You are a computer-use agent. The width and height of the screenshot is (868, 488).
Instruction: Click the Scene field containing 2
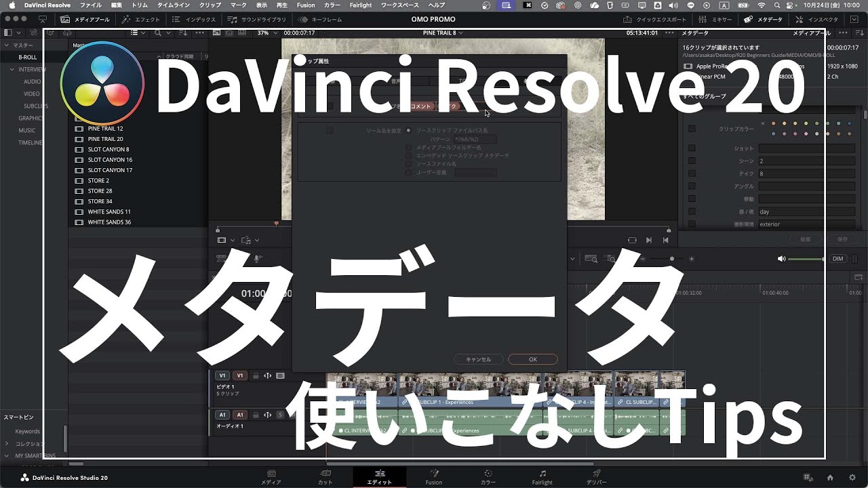(807, 161)
